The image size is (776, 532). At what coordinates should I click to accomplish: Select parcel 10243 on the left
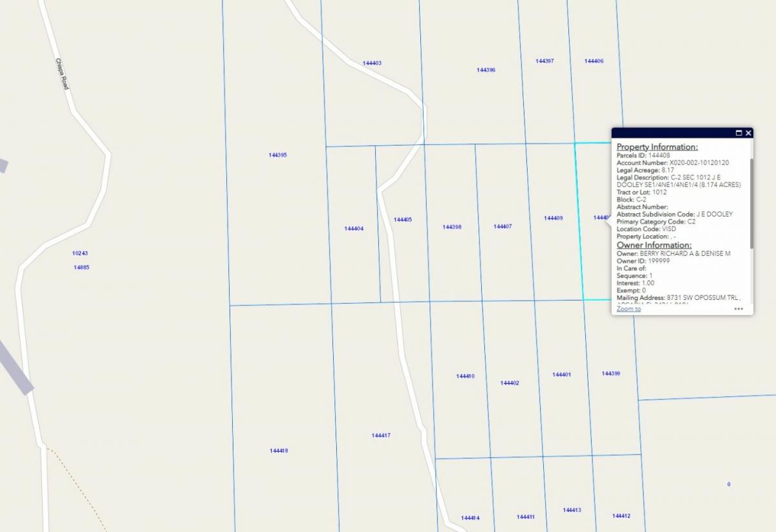(x=80, y=253)
